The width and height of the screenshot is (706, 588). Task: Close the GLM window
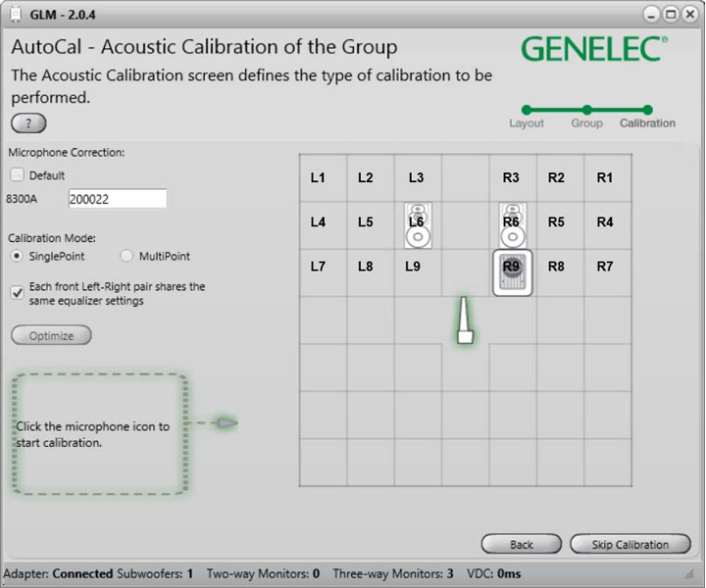[689, 15]
